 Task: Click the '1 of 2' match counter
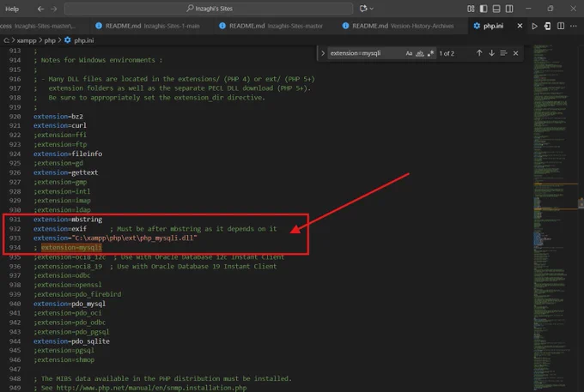click(x=447, y=53)
